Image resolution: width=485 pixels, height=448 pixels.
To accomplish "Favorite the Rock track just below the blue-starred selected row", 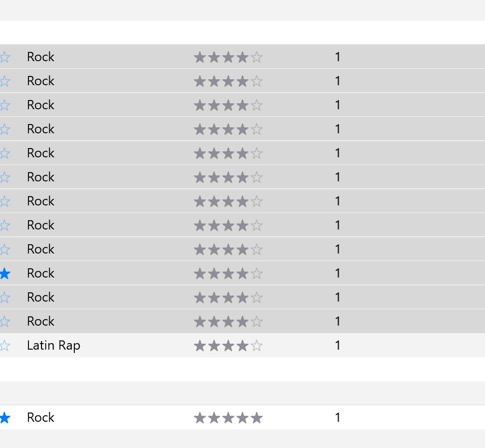I will [x=5, y=298].
